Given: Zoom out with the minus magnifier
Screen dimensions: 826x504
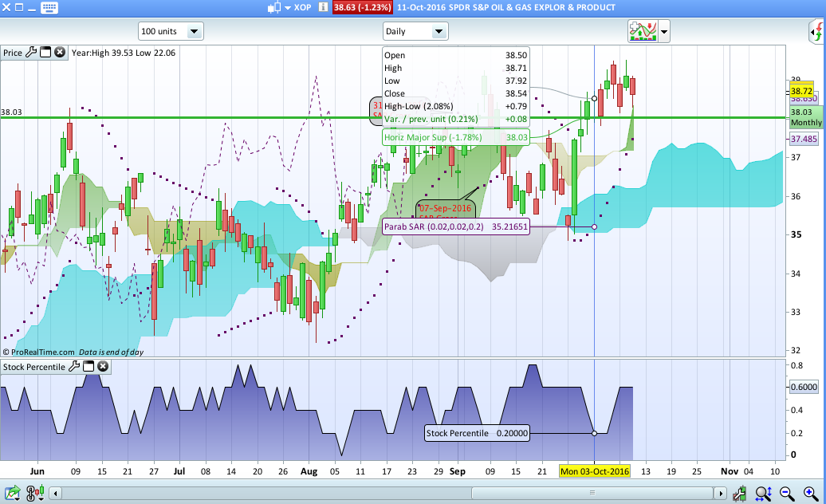Looking at the screenshot, I should tap(787, 494).
